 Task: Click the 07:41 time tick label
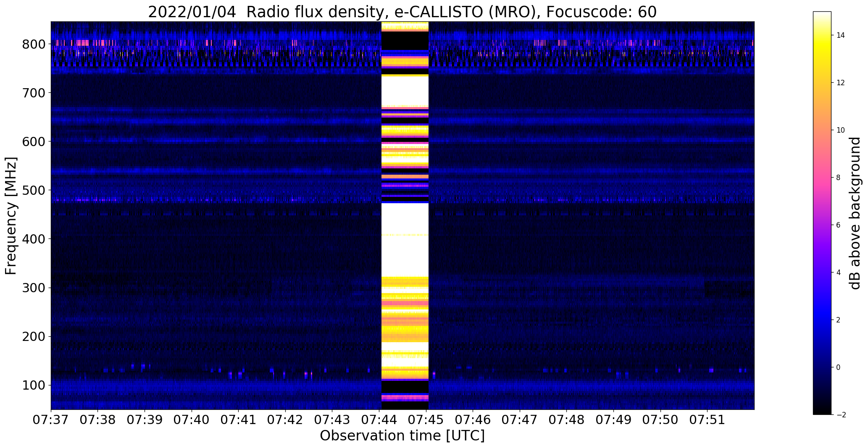tap(239, 420)
